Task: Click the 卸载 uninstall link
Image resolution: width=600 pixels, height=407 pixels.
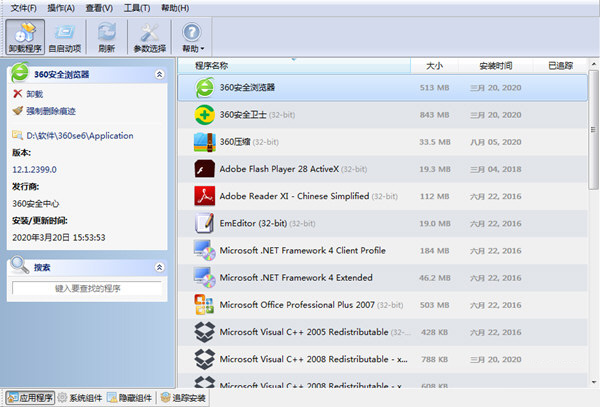Action: [x=34, y=94]
